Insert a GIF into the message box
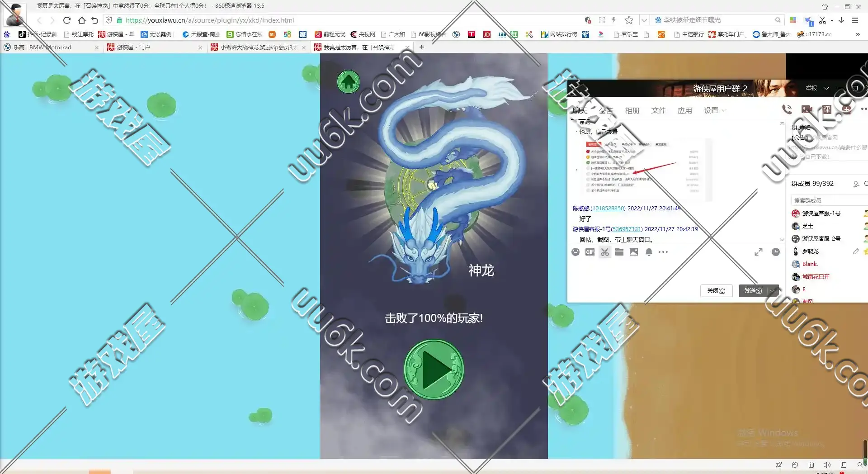Viewport: 868px width, 474px height. (x=590, y=252)
